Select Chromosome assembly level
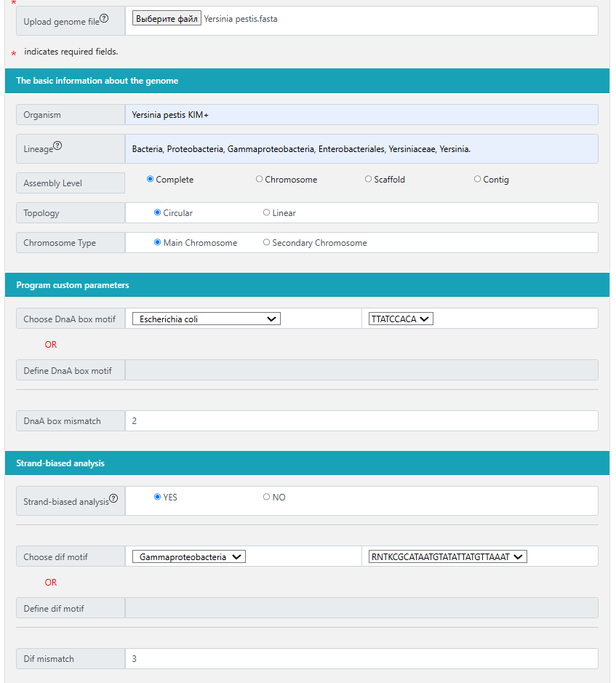616x683 pixels. tap(259, 179)
